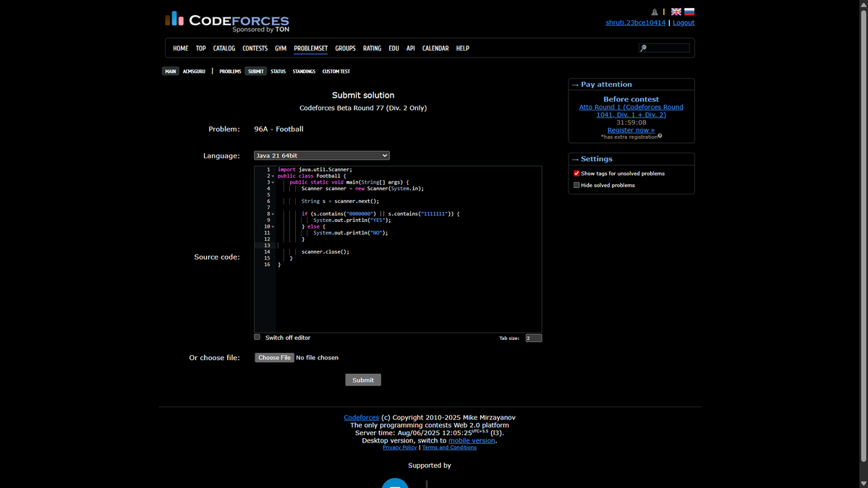Click the Register now link
This screenshot has height=488, width=868.
(631, 130)
